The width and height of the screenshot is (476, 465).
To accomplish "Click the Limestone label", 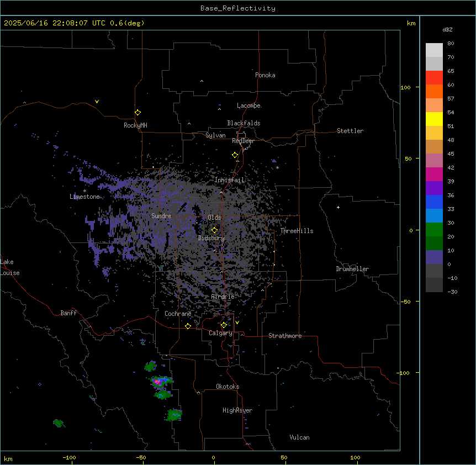I will [84, 197].
